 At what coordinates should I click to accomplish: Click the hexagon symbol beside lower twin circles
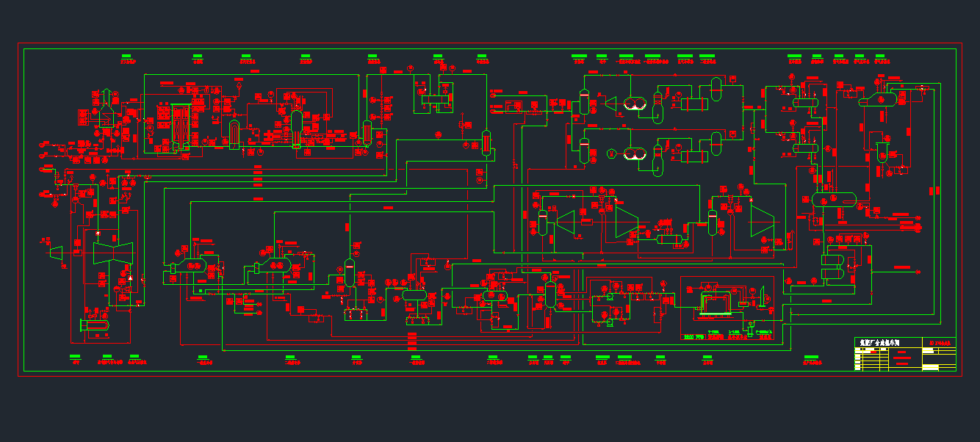pos(611,153)
